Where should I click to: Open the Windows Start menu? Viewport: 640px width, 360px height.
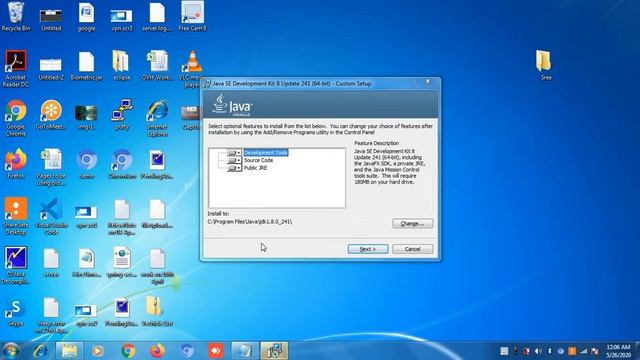coord(11,351)
